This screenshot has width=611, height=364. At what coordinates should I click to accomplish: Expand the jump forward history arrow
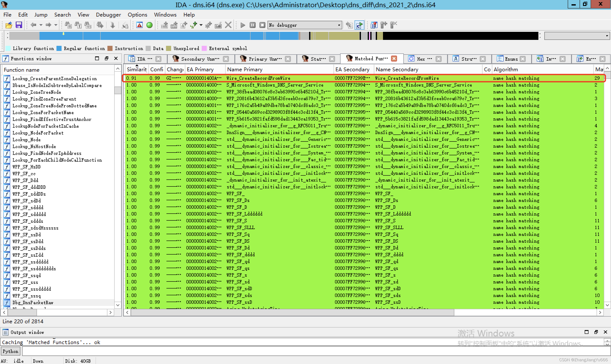(x=56, y=25)
